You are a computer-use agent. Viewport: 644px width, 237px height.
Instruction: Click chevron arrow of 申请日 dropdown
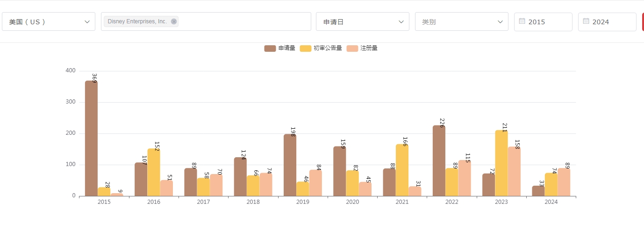pyautogui.click(x=401, y=21)
